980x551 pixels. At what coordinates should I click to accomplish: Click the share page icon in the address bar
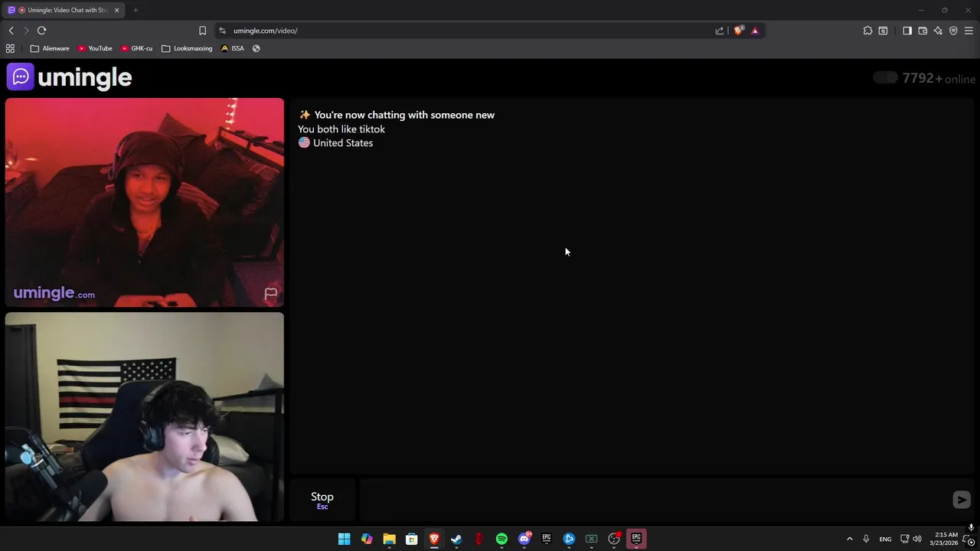click(x=720, y=31)
